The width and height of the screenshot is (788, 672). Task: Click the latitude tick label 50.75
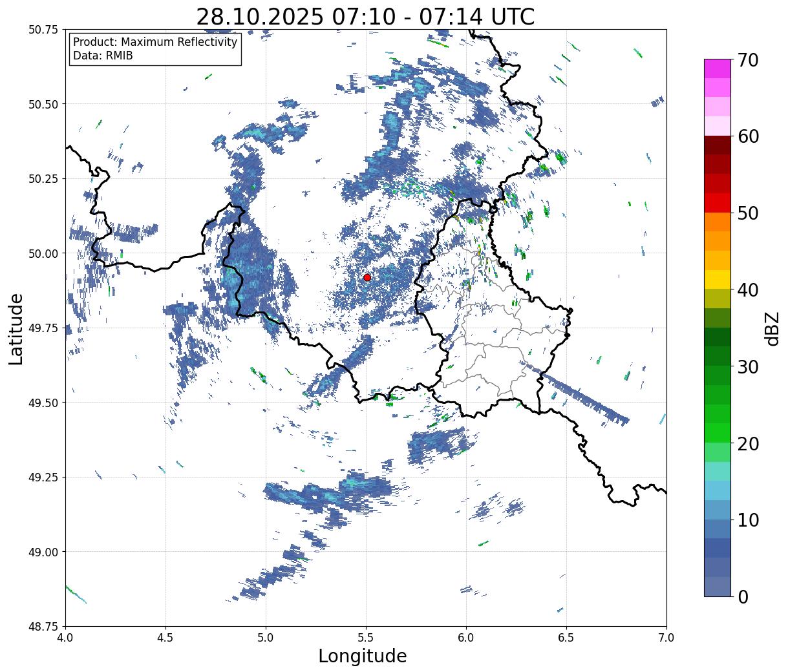click(x=43, y=30)
